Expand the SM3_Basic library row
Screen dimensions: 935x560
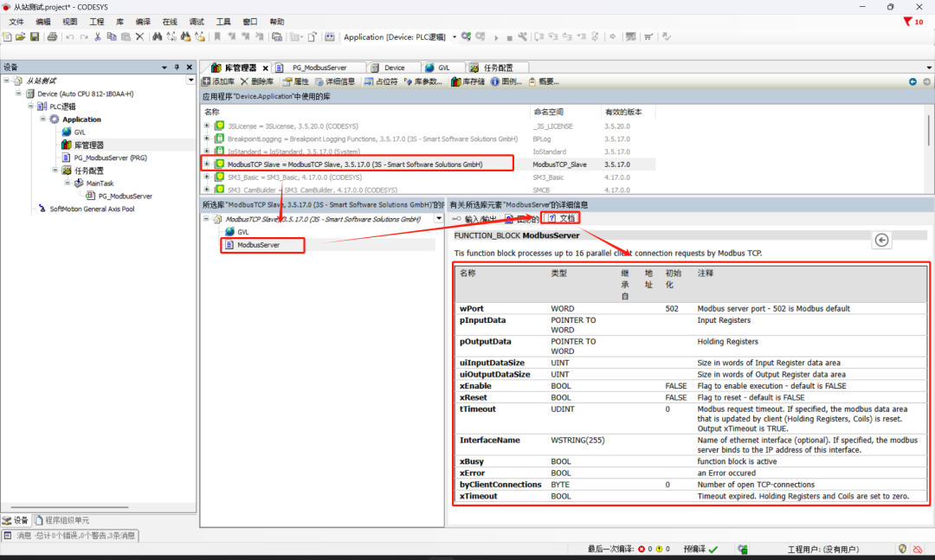click(207, 177)
